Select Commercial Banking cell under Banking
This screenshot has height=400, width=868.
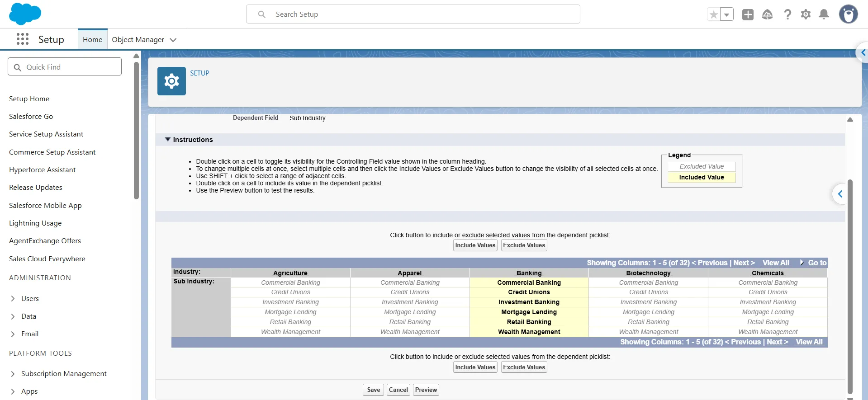[529, 282]
